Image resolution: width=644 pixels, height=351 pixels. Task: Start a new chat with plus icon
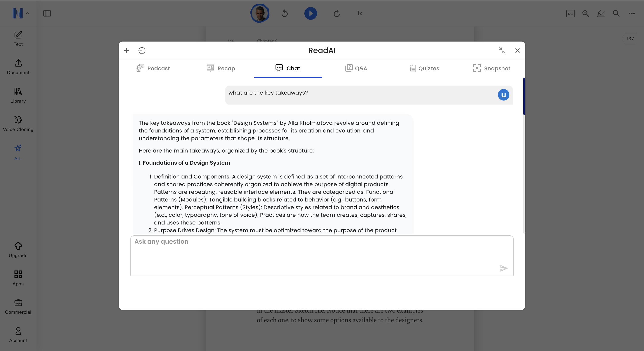(x=126, y=50)
